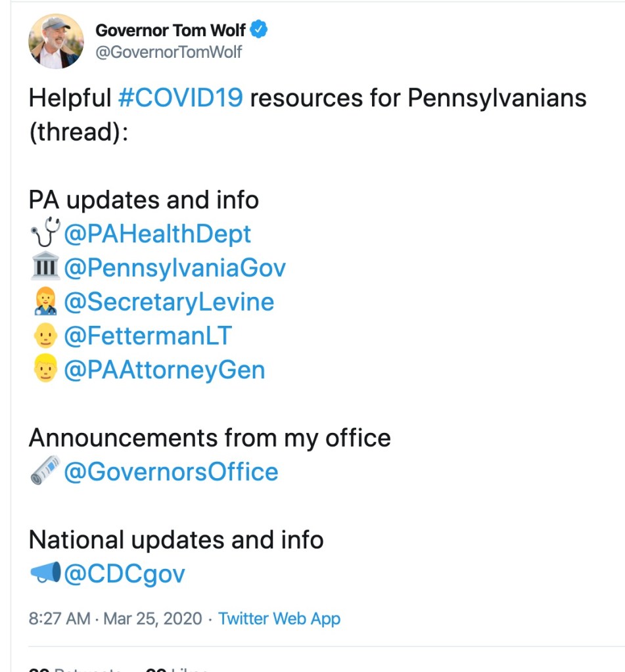The image size is (625, 672).
Task: Go to the @CDCgov profile
Action: click(x=124, y=574)
